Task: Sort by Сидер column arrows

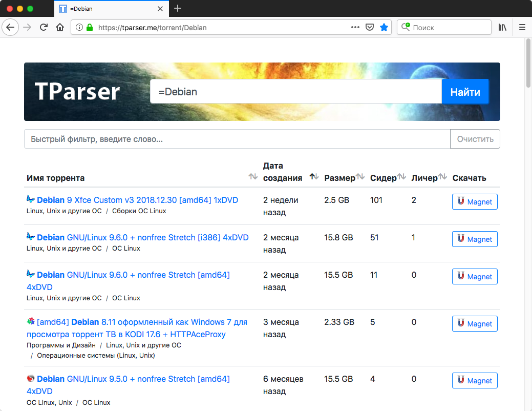Action: tap(401, 176)
